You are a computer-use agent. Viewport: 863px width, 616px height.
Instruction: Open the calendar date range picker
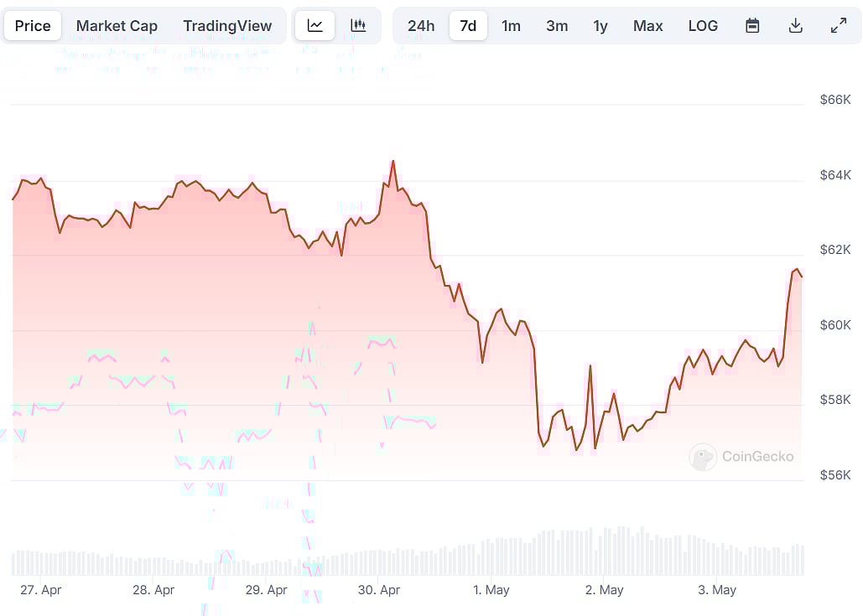[752, 26]
